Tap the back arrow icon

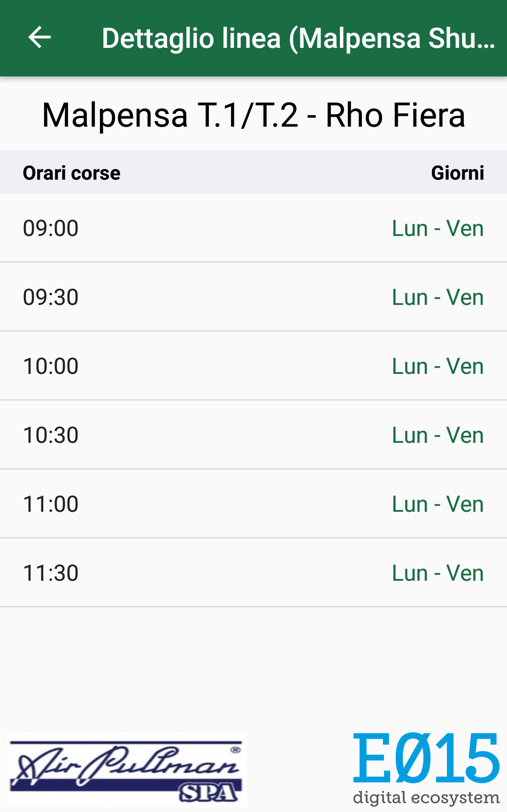39,38
